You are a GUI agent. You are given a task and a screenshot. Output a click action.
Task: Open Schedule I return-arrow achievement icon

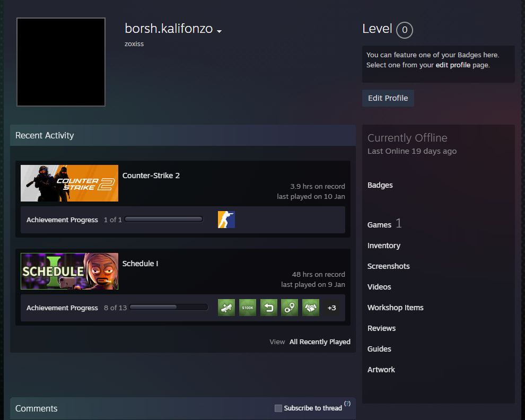268,308
